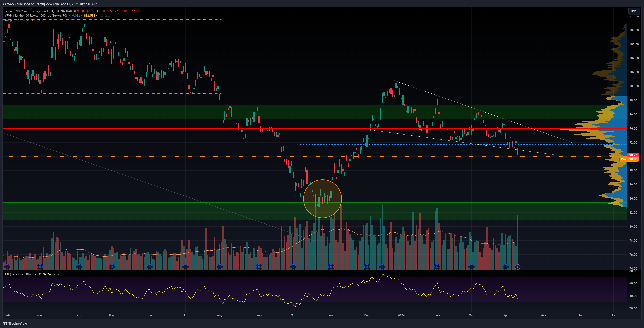Viewport: 644px width, 328px height.
Task: Click the dividend 'D' marker above Nov
Action: (x=331, y=267)
